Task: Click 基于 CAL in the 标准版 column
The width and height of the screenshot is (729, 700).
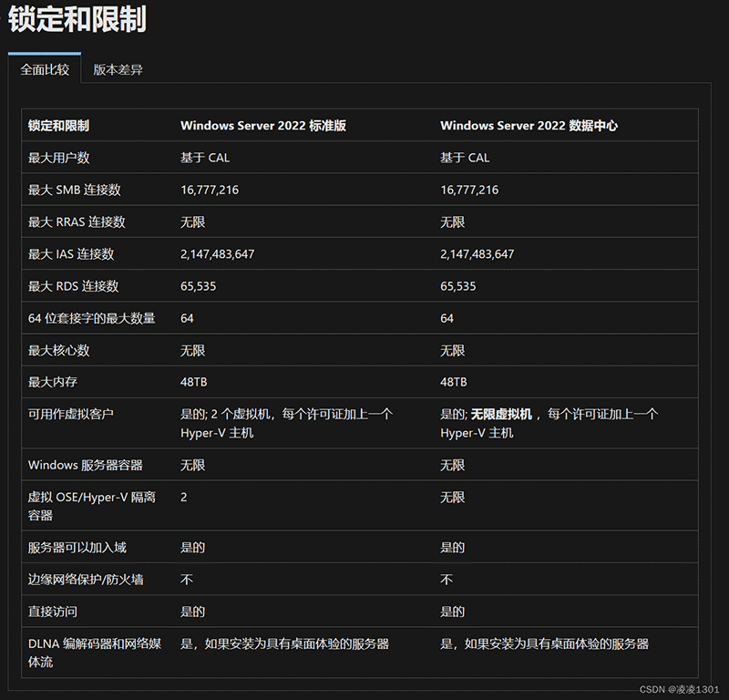Action: tap(205, 158)
